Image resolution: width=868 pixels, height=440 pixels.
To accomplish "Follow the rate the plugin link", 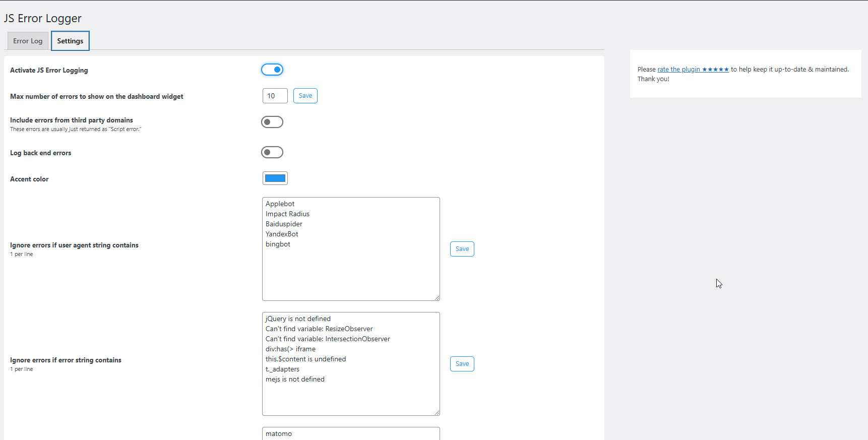I will click(x=693, y=70).
